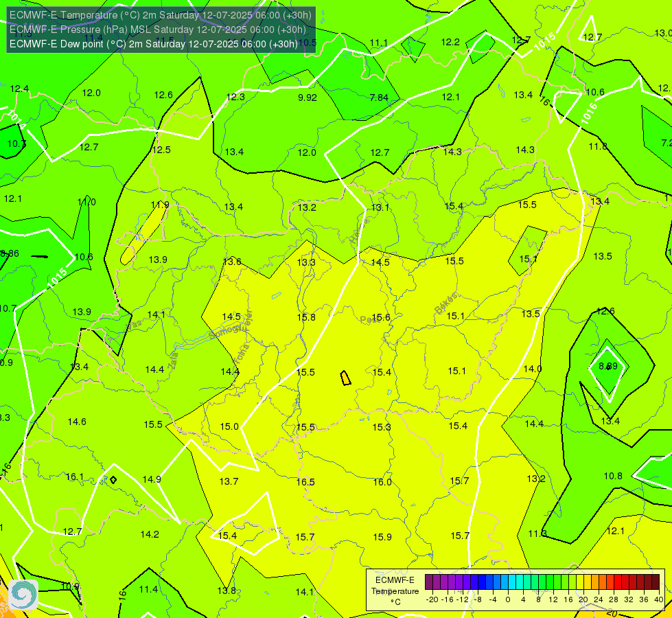The width and height of the screenshot is (672, 618).
Task: Click the 13.8 temperature value
Action: [227, 591]
